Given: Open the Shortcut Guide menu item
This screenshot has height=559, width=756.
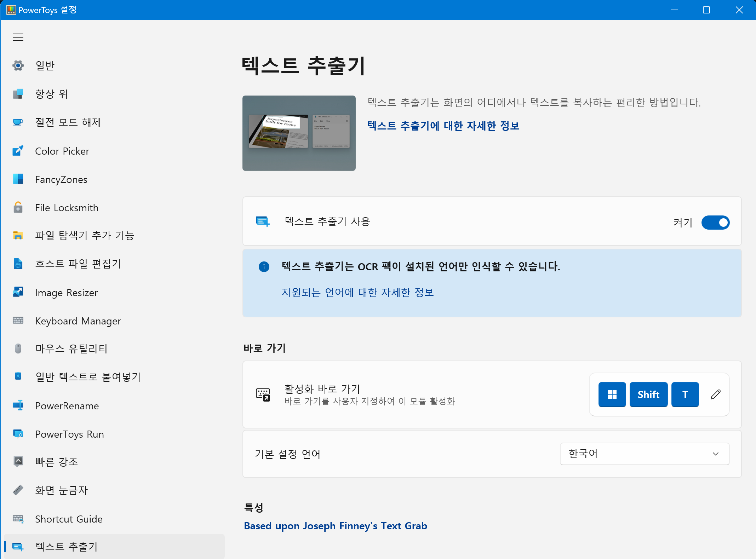Looking at the screenshot, I should tap(69, 519).
